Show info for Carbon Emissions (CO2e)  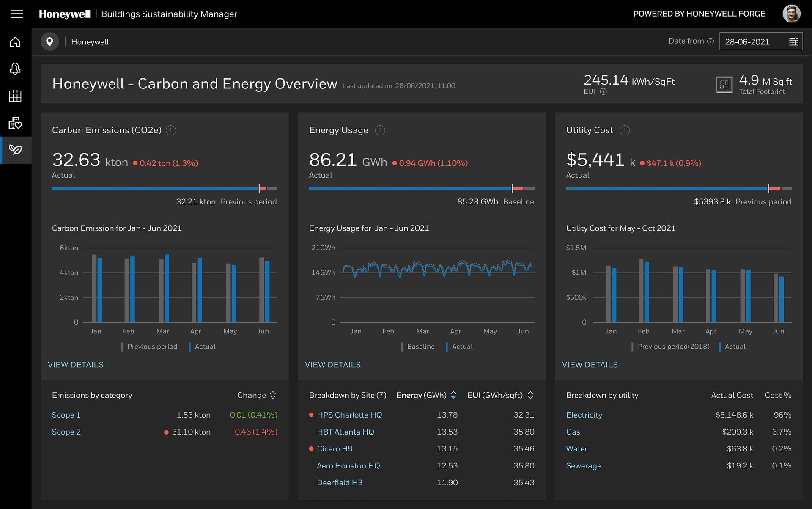(x=171, y=130)
